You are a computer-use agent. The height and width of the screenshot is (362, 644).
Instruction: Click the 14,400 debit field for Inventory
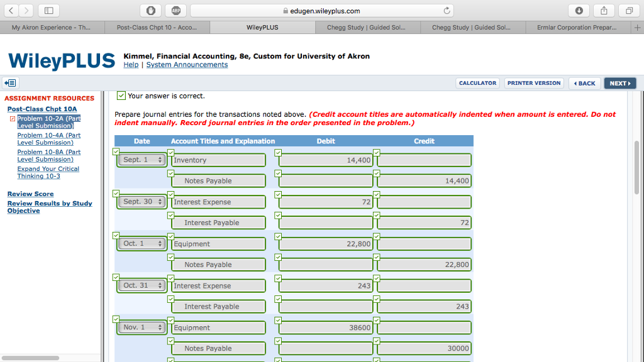(x=326, y=160)
